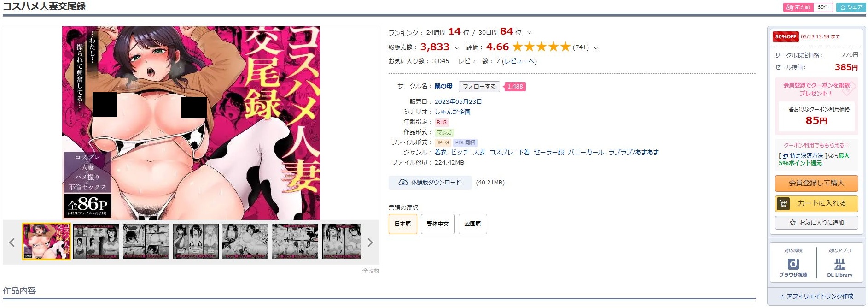Click the shopping cart icon カートに入れる

pyautogui.click(x=783, y=203)
